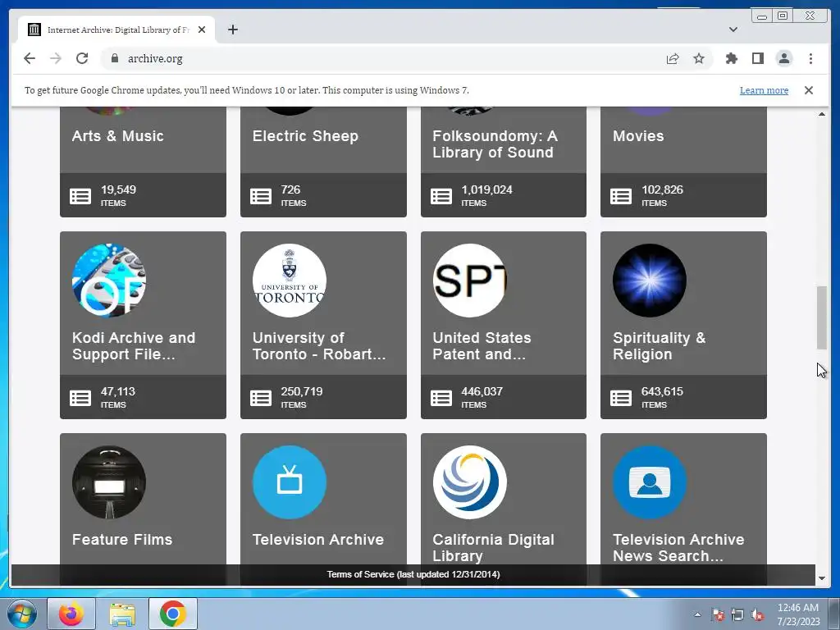Click the muted volume tray icon
840x630 pixels.
757,614
